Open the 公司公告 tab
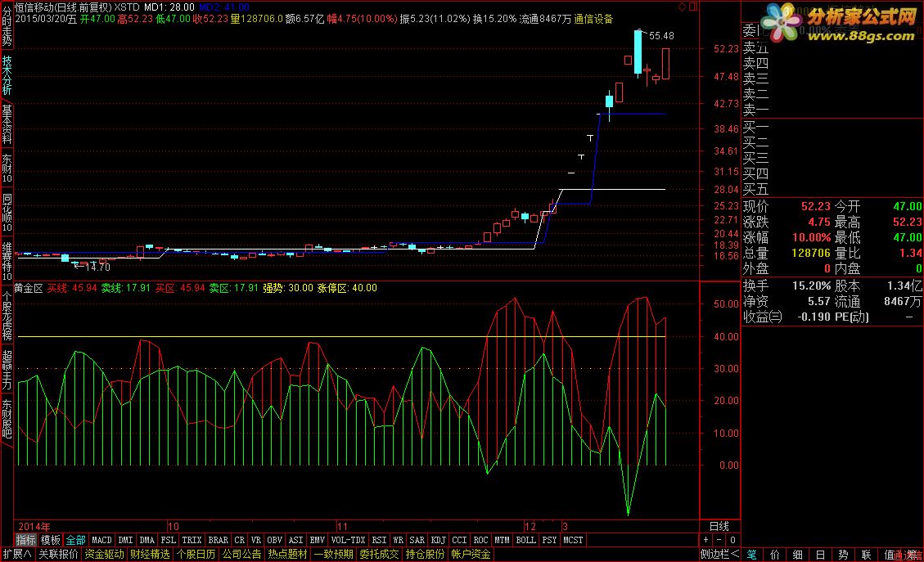This screenshot has height=562, width=924. pyautogui.click(x=241, y=555)
